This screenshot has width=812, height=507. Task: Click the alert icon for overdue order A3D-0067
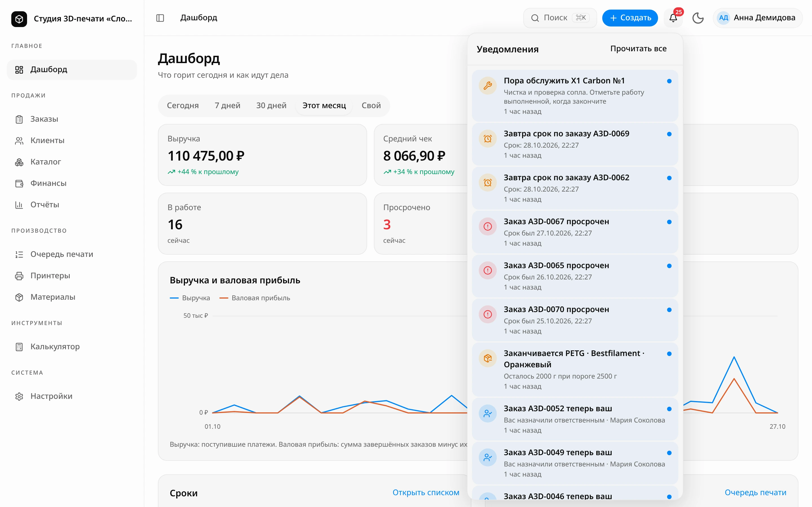click(x=487, y=227)
